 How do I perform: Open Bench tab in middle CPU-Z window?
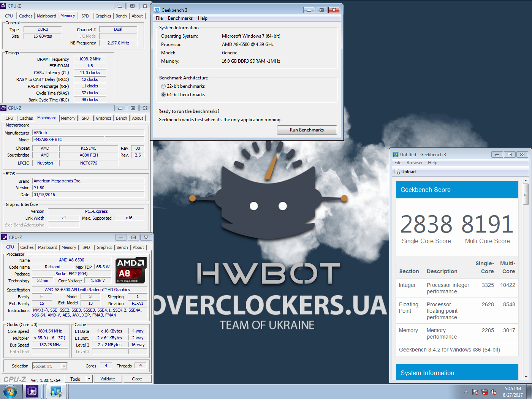[122, 118]
